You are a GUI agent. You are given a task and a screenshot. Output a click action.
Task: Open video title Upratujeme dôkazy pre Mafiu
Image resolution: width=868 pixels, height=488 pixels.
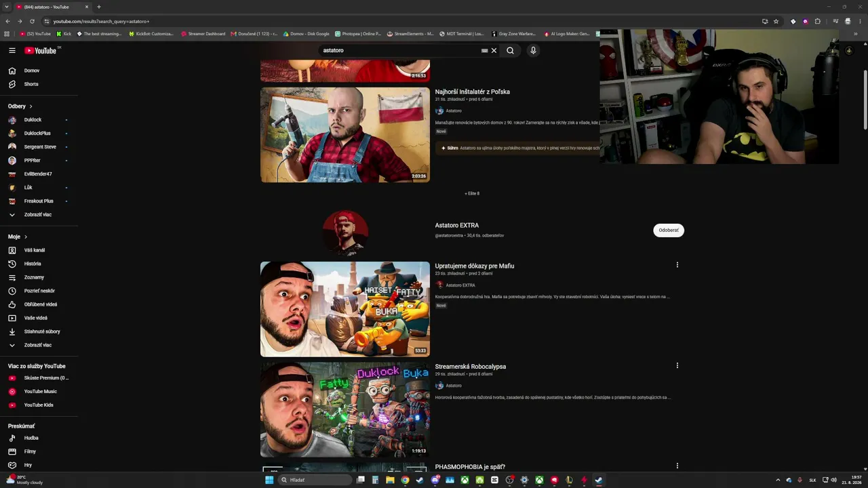pos(475,266)
